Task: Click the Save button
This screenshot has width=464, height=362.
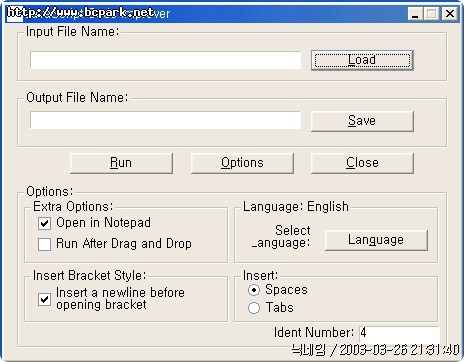Action: coord(362,121)
